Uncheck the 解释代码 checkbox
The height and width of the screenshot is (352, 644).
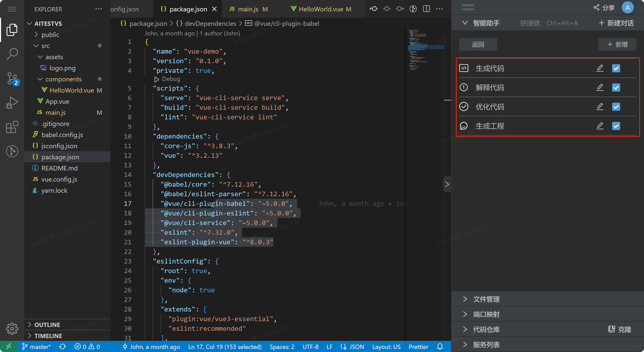pos(616,87)
